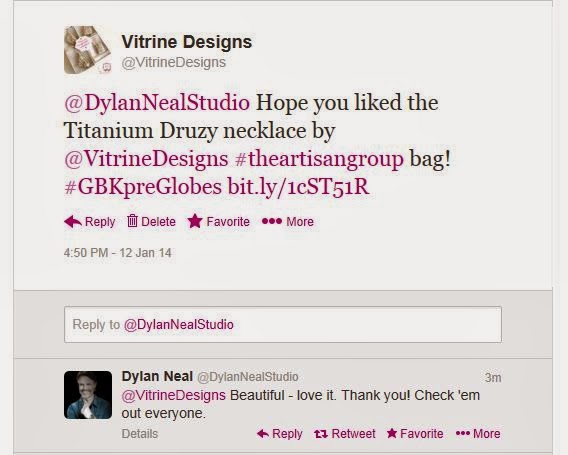Expand Details on Dylan Neal's reply
The width and height of the screenshot is (568, 455).
(x=140, y=434)
